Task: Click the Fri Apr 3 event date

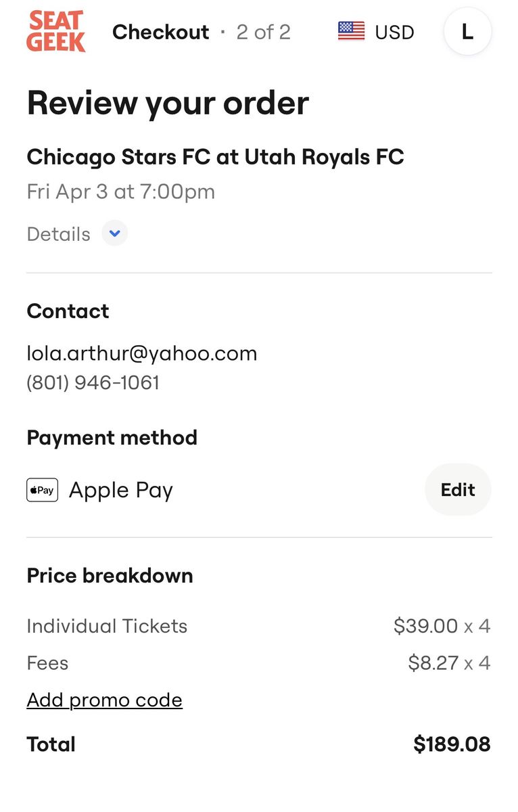Action: pos(120,191)
